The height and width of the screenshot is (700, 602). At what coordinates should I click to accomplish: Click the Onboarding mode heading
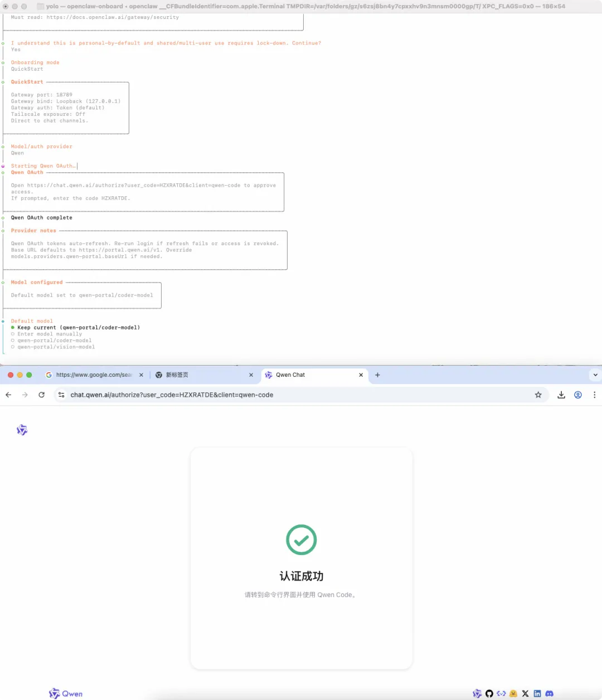tap(35, 62)
